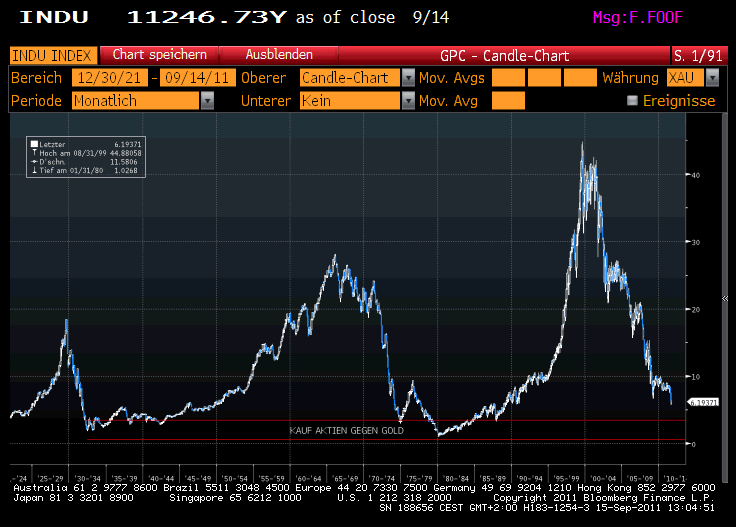The image size is (736, 527).
Task: Open the Währung XAU field
Action: coord(685,78)
